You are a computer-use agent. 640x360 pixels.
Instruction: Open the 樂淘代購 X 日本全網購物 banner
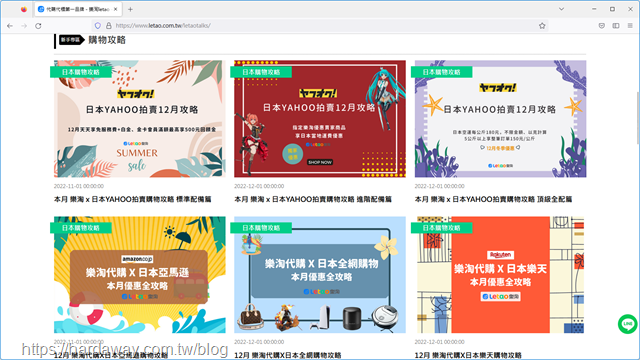[x=320, y=275]
